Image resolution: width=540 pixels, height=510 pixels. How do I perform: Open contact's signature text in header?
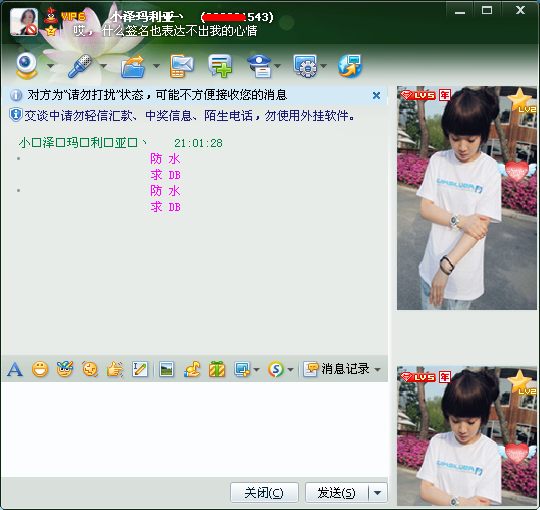[x=165, y=31]
